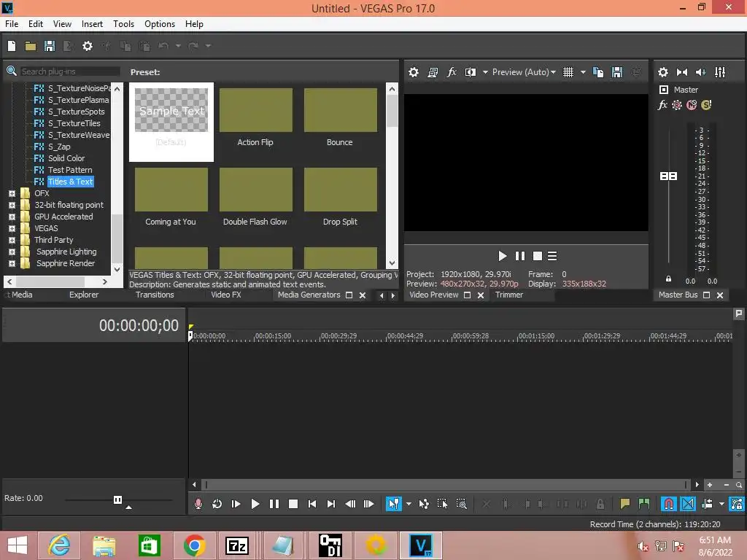
Task: Open the edit tool dropdown arrow
Action: (x=409, y=504)
